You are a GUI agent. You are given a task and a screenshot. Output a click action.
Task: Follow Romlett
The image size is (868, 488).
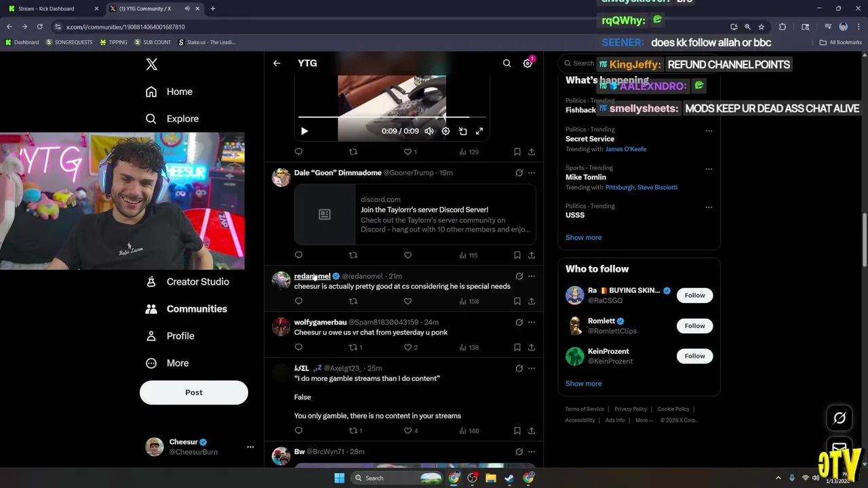pos(694,326)
